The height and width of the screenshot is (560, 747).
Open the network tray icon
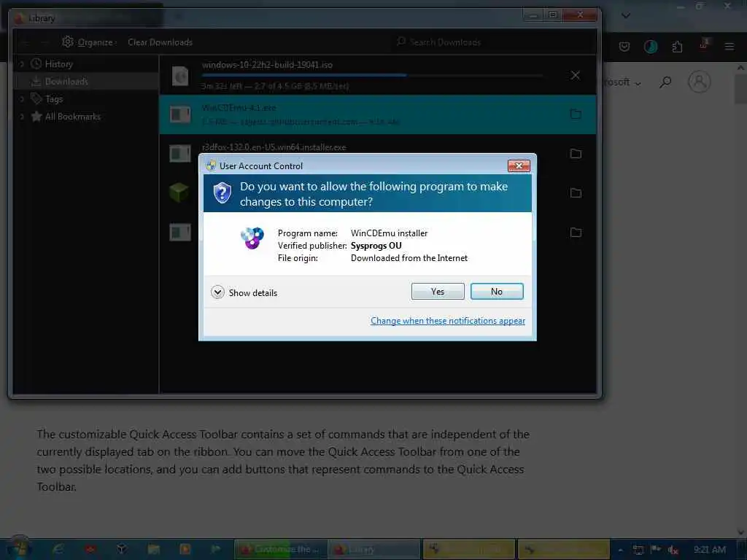[638, 550]
